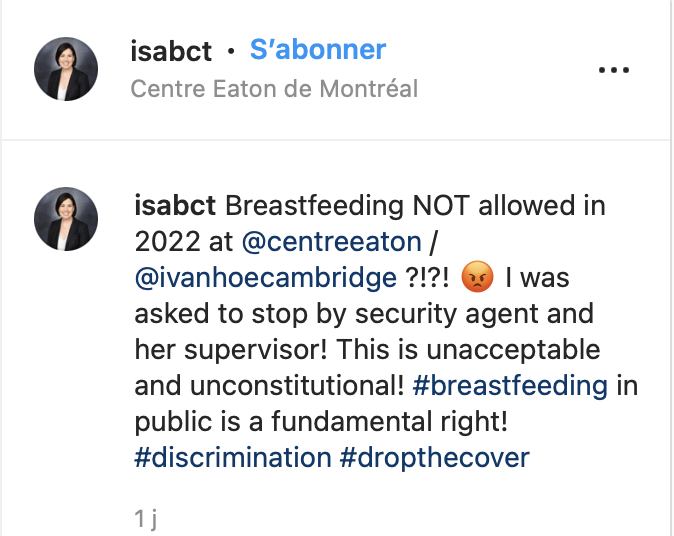Visit the @centreeaton mention
This screenshot has height=536, width=674.
332,242
